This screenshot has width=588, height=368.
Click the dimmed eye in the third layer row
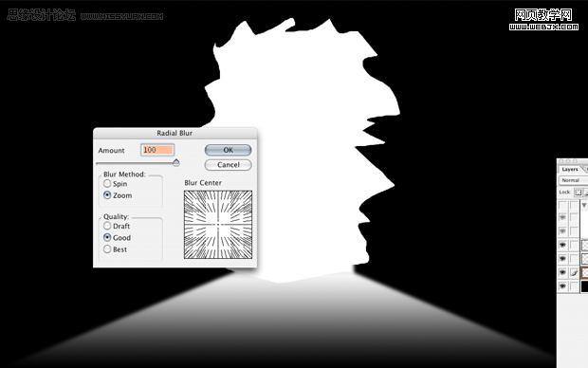point(562,231)
